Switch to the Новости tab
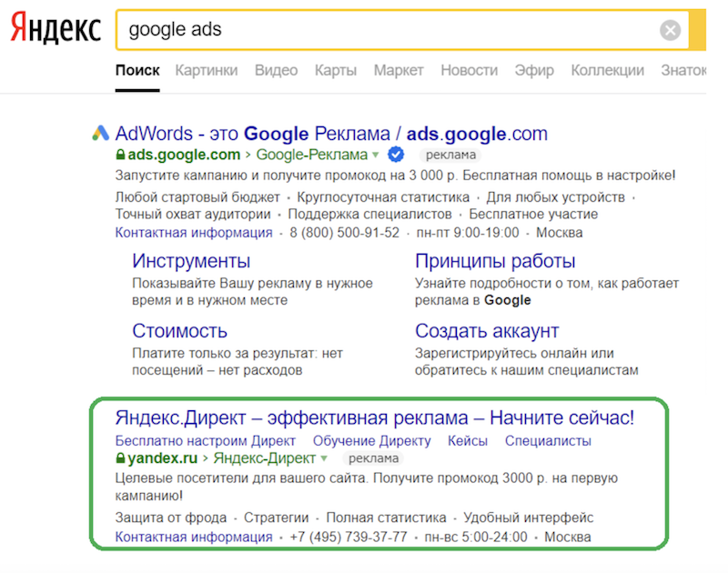This screenshot has width=728, height=573. coord(469,70)
